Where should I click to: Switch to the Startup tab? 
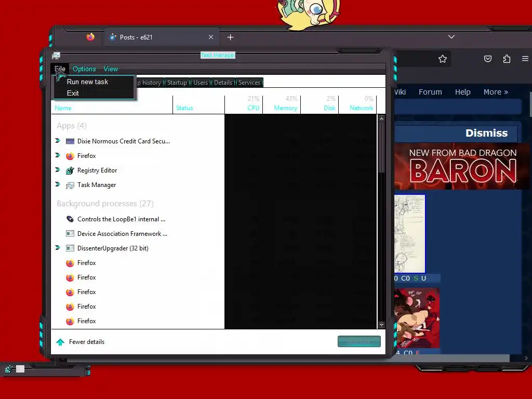[177, 83]
